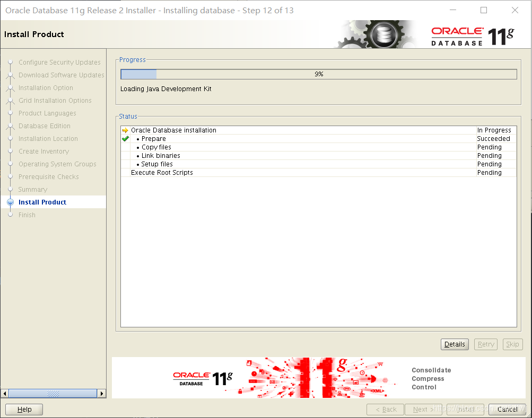Select Prerequisite Checks step

click(48, 176)
